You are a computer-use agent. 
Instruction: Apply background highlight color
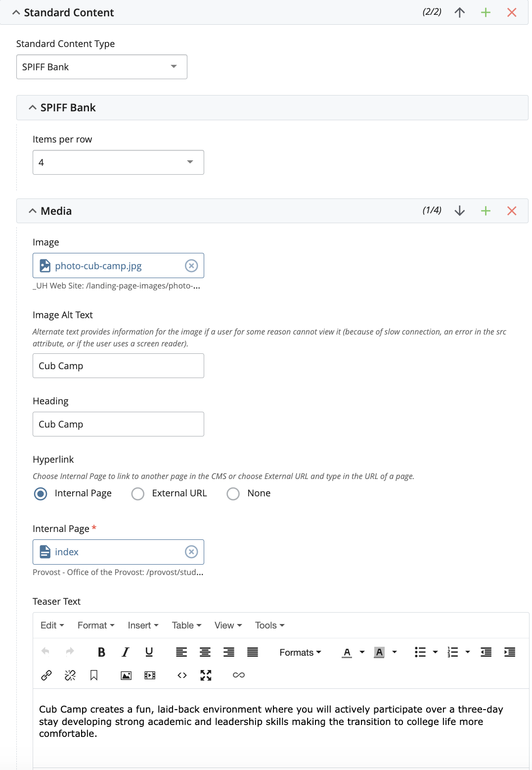(x=379, y=652)
